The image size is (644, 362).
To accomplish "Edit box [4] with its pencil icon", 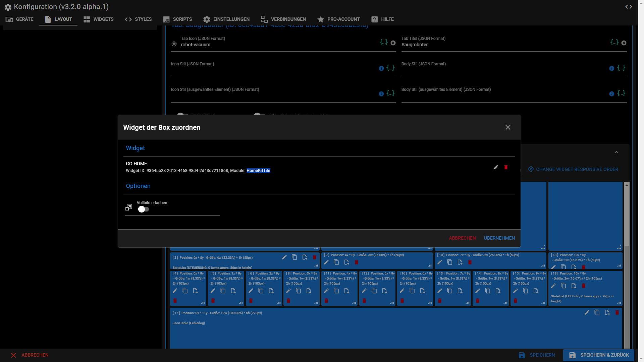I will (x=175, y=291).
